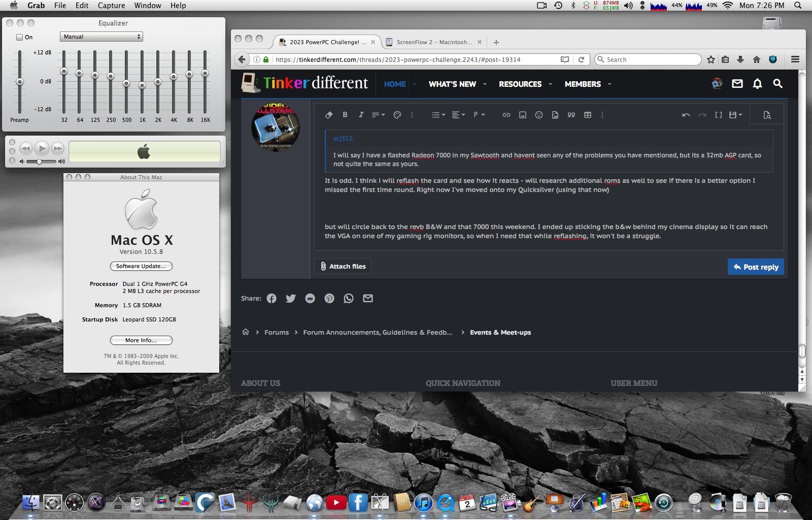Toggle bold in the reply editor

(x=345, y=115)
